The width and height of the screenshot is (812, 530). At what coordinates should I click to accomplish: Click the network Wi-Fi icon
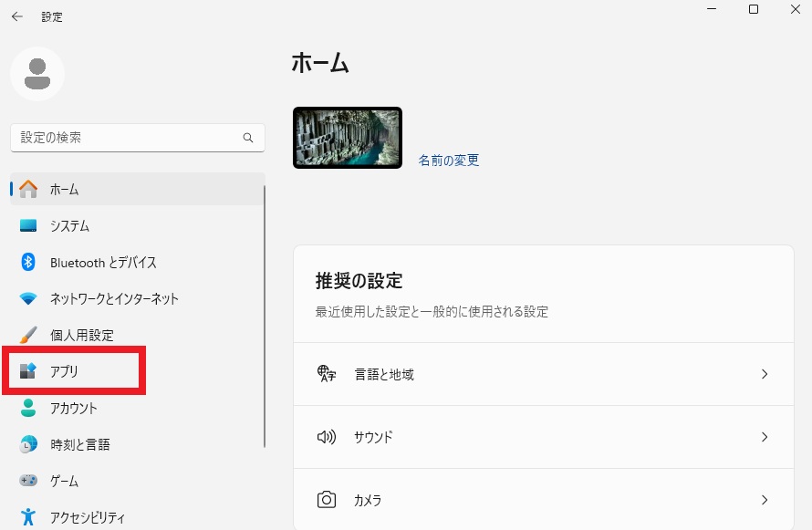(x=28, y=299)
